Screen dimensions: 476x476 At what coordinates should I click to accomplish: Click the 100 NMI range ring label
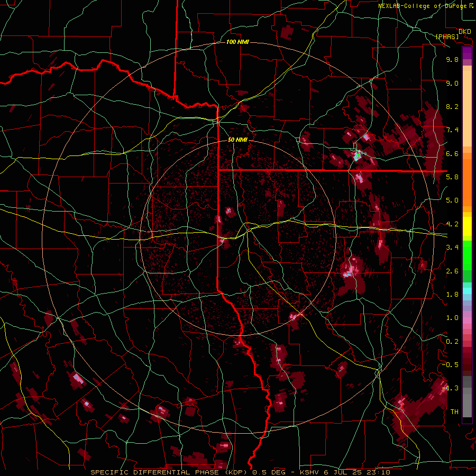point(237,42)
